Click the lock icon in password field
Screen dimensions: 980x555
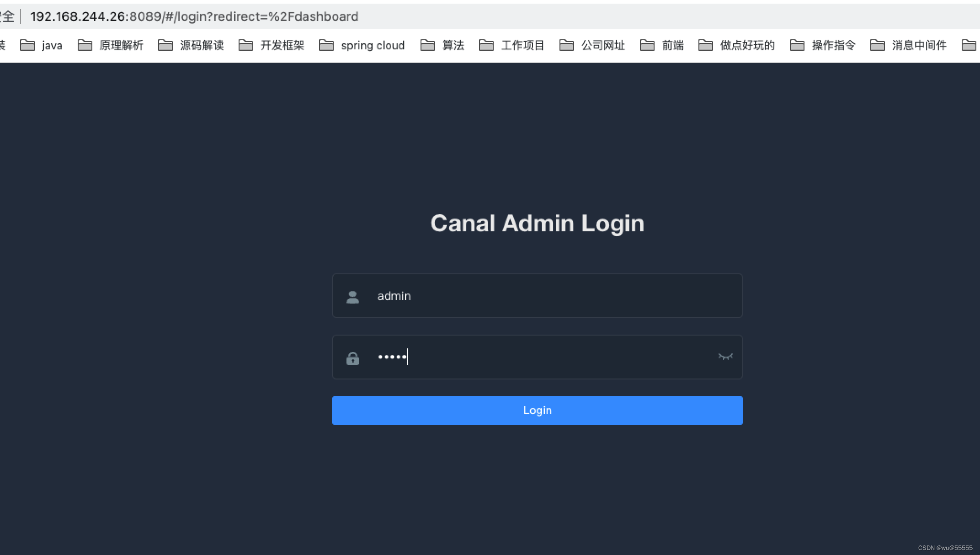point(352,358)
